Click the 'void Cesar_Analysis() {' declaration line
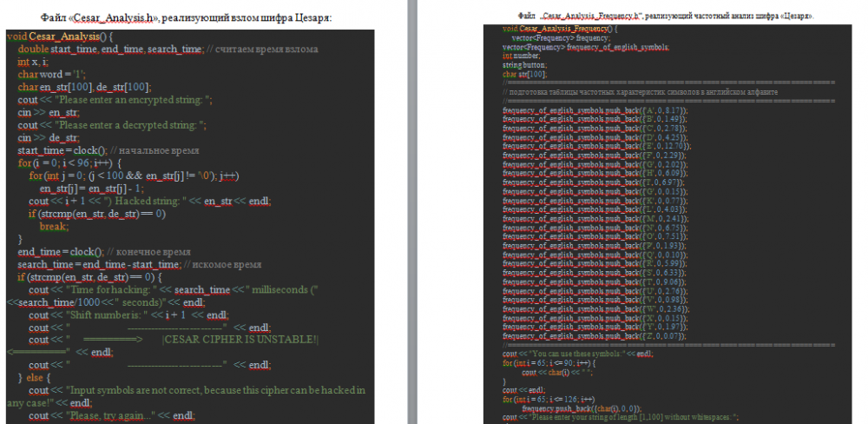The height and width of the screenshot is (424, 868). click(60, 36)
